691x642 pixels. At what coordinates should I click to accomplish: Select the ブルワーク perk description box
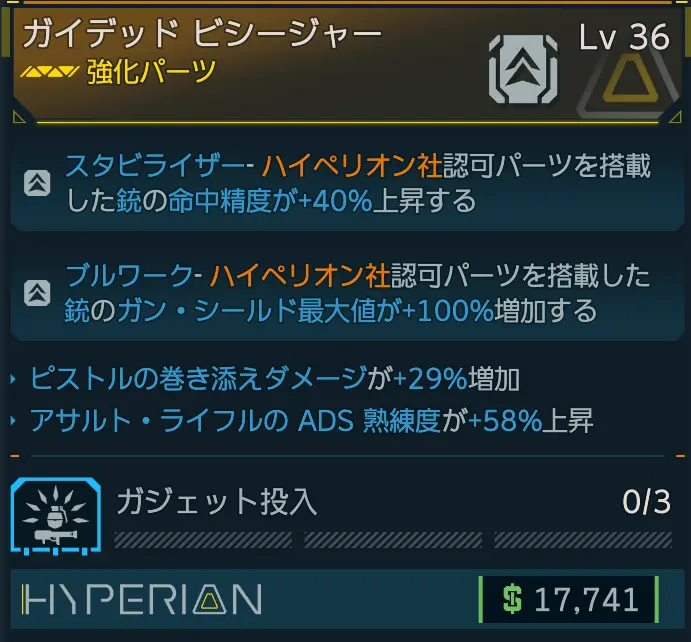pos(347,293)
